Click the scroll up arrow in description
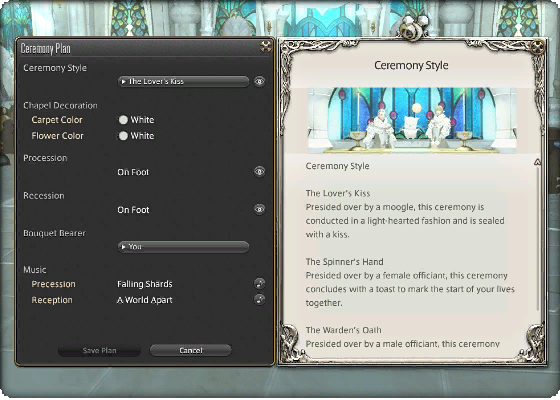This screenshot has width=560, height=400. click(x=537, y=162)
